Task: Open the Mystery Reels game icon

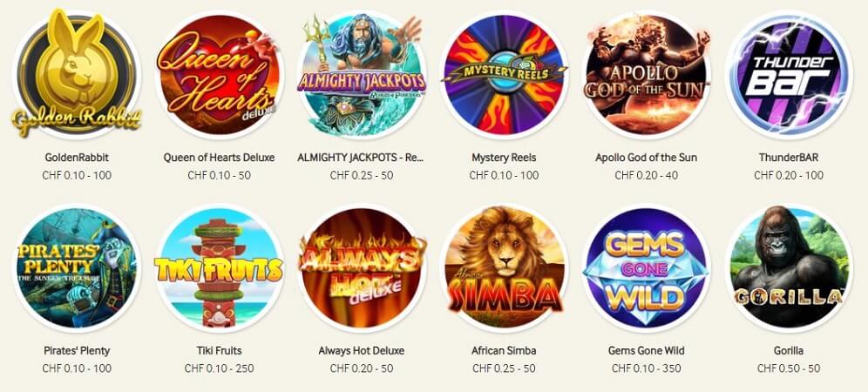Action: click(504, 74)
